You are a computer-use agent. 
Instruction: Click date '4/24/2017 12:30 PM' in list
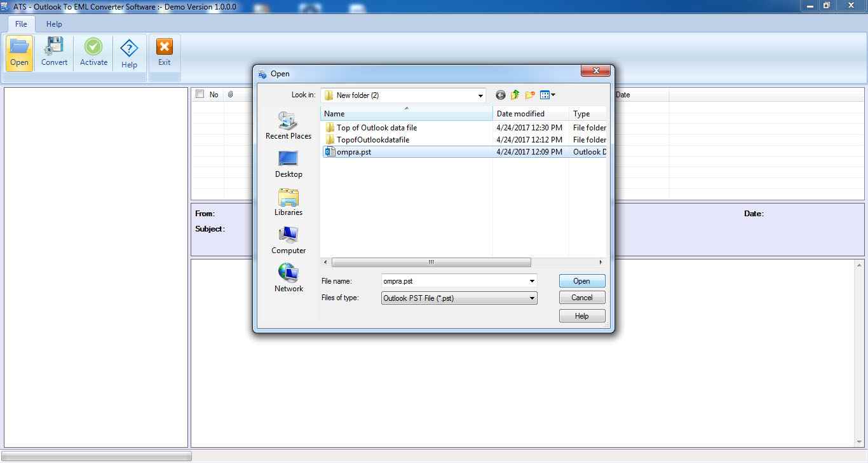click(529, 128)
